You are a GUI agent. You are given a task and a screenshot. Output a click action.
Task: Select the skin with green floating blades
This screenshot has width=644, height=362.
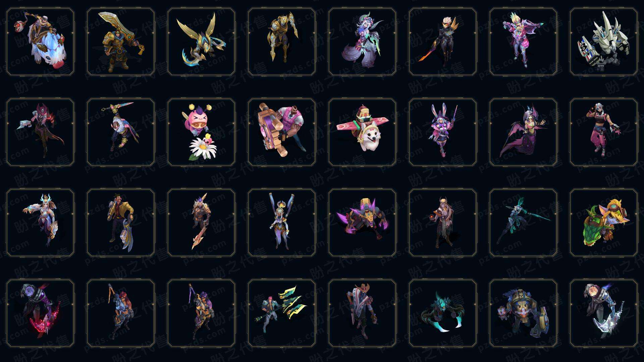[x=282, y=313]
